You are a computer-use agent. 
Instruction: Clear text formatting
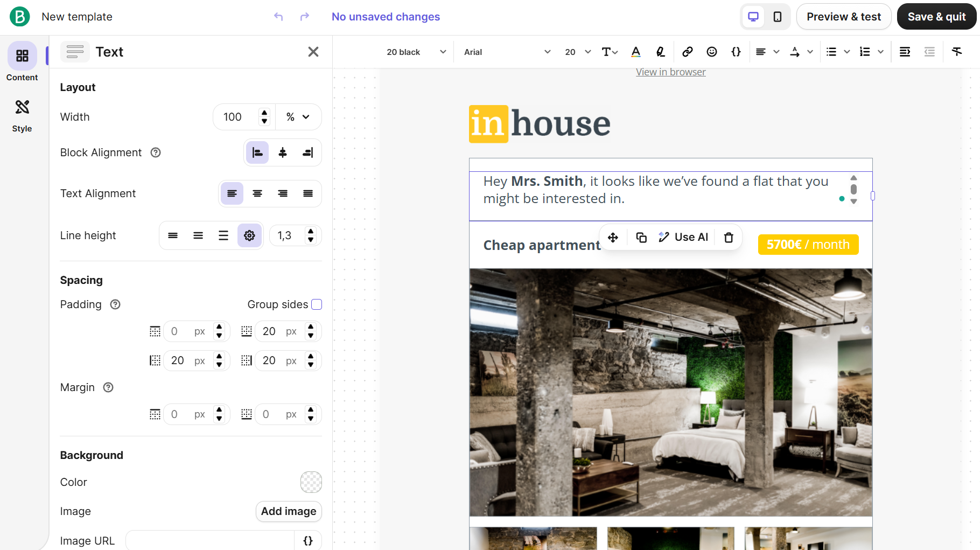pyautogui.click(x=957, y=52)
